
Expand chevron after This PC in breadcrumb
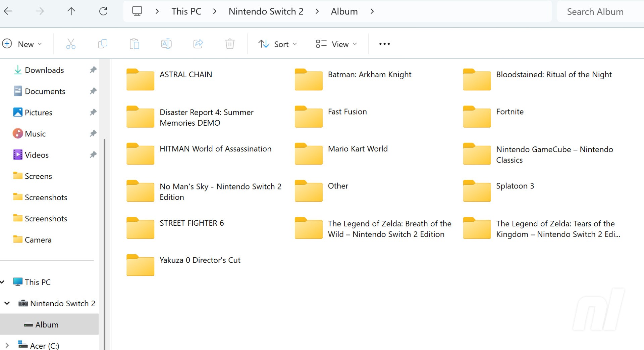tap(215, 11)
